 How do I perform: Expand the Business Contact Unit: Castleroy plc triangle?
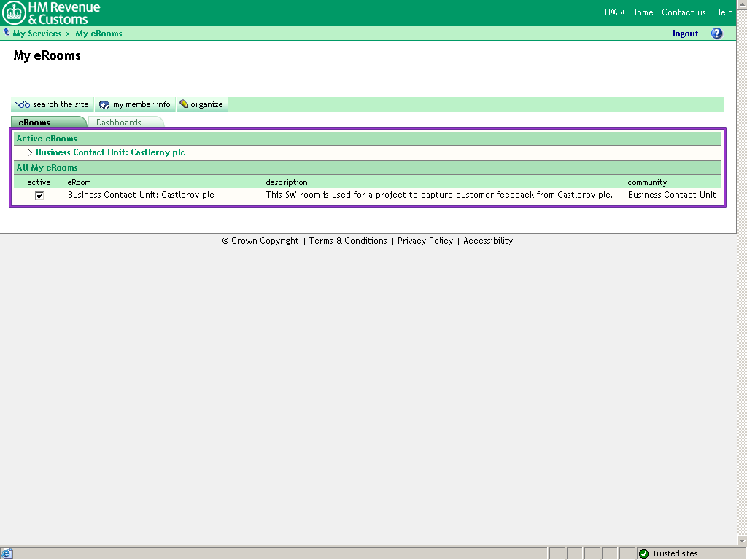coord(30,153)
